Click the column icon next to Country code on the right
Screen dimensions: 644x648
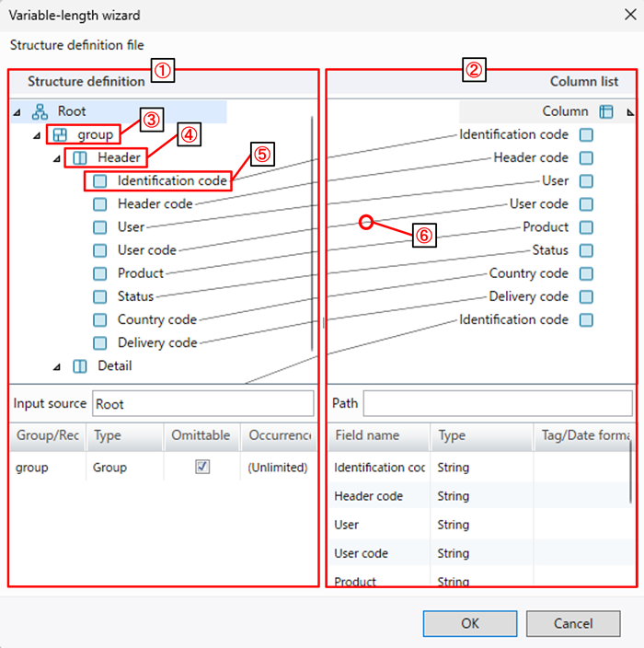pyautogui.click(x=586, y=273)
